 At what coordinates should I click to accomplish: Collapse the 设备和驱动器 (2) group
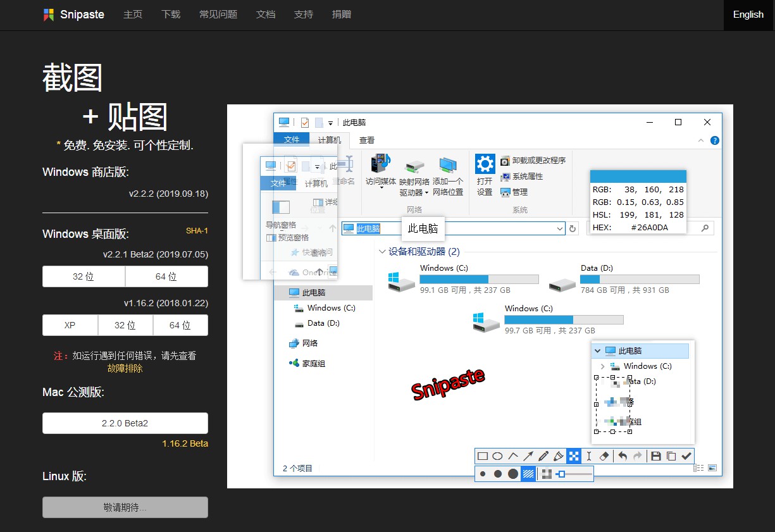pyautogui.click(x=382, y=252)
